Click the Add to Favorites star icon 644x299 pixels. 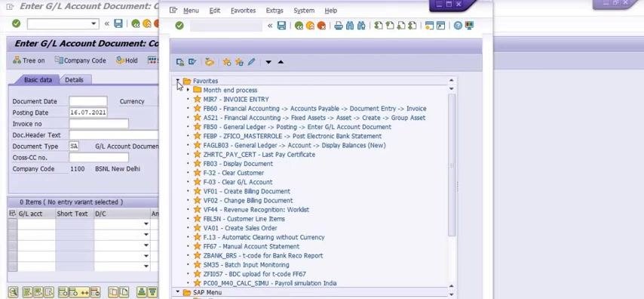pos(227,62)
